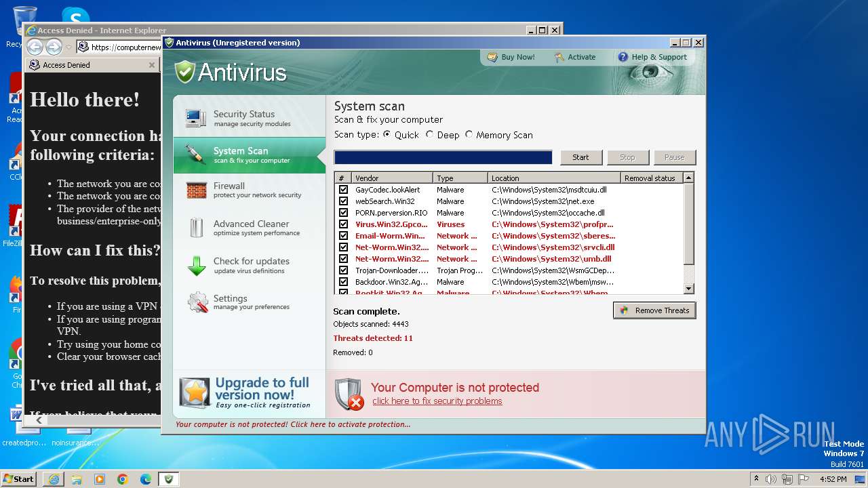Open Settings section
Image resolution: width=868 pixels, height=488 pixels.
250,302
